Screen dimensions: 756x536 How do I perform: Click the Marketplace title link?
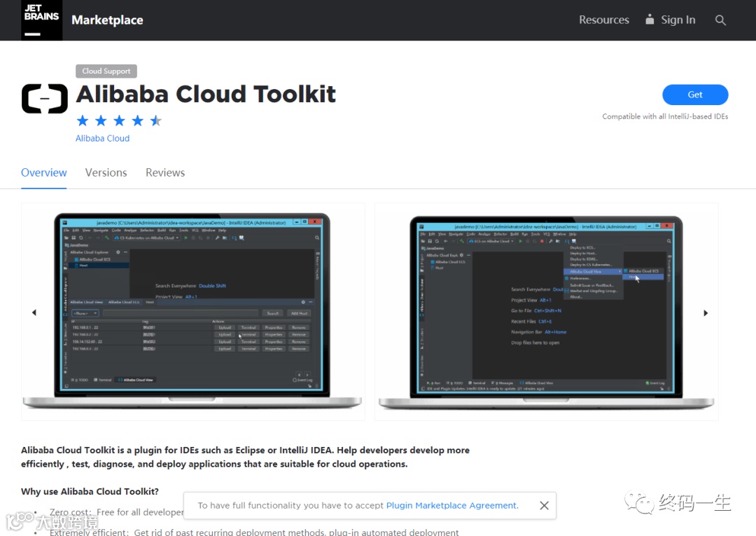(x=107, y=20)
